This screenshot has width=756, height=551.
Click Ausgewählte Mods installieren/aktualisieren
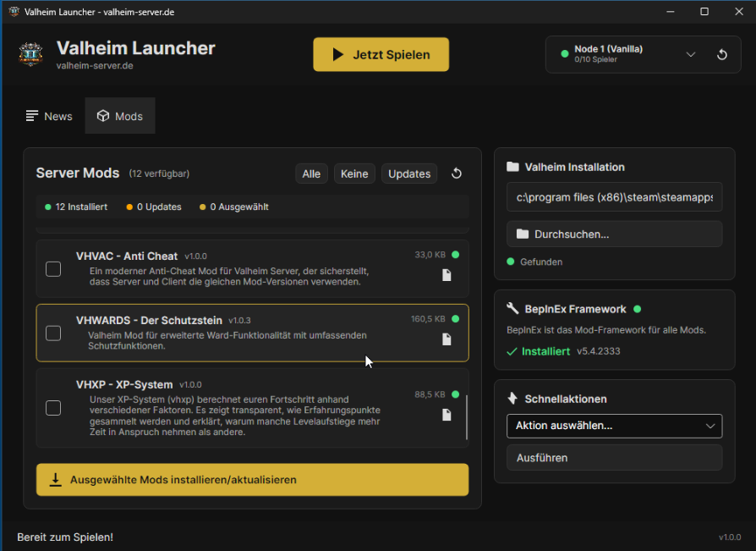click(x=252, y=479)
